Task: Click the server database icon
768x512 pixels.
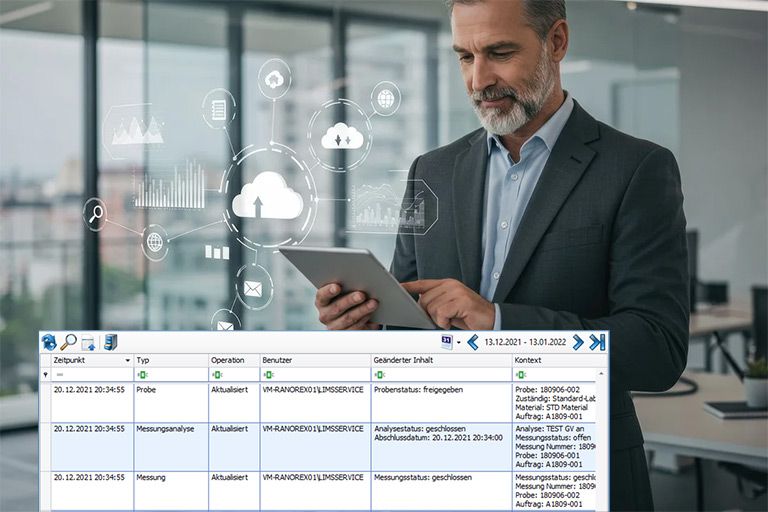Action: click(x=110, y=342)
